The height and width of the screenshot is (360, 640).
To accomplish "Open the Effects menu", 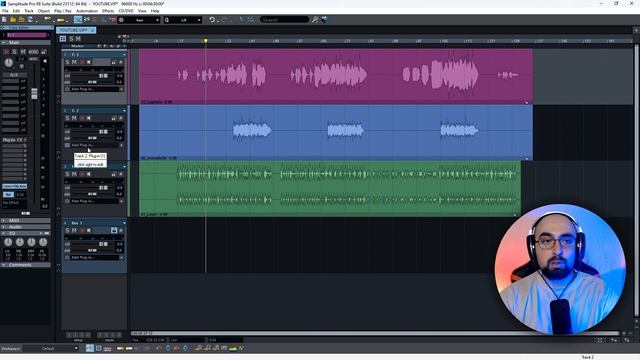I will click(x=108, y=11).
